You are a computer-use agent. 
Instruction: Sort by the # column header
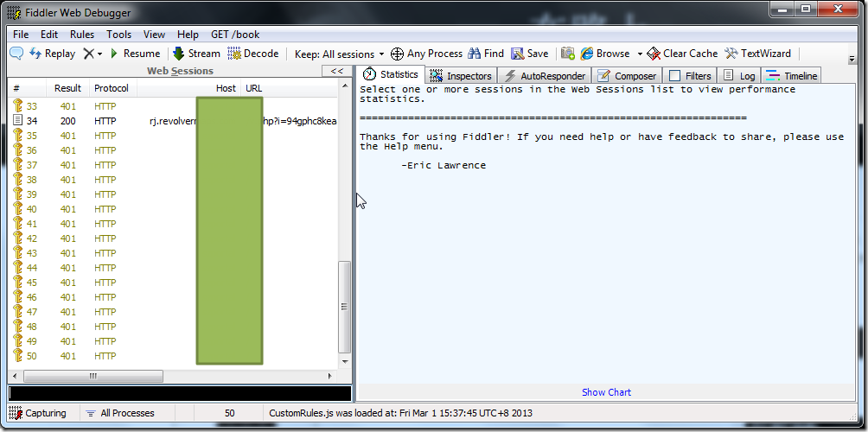tap(27, 88)
